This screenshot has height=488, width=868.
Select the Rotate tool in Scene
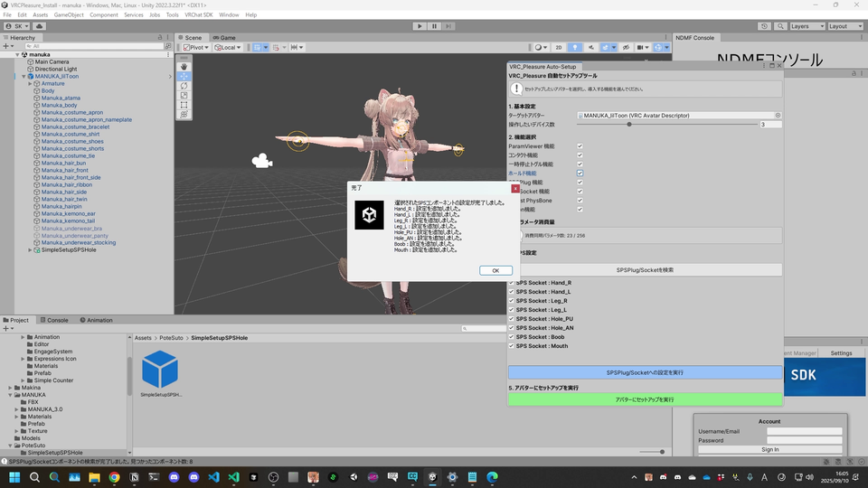(x=184, y=86)
